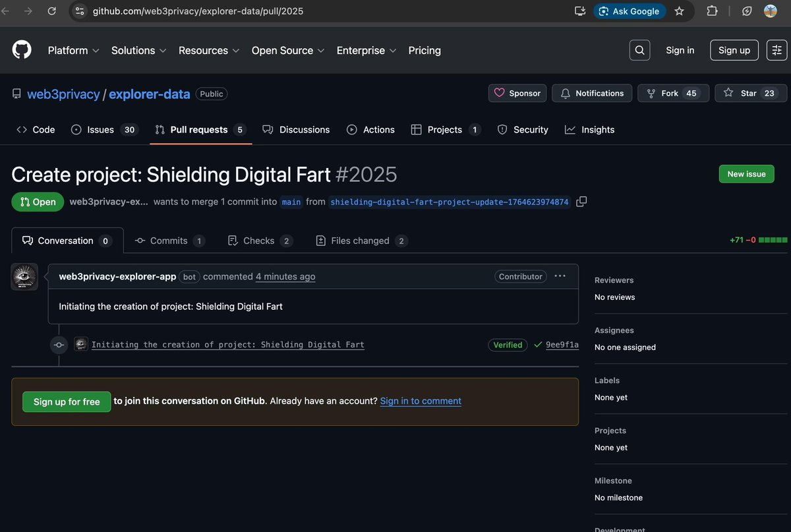Screen dimensions: 791x532
Task: Select the Conversation tab
Action: pyautogui.click(x=67, y=241)
